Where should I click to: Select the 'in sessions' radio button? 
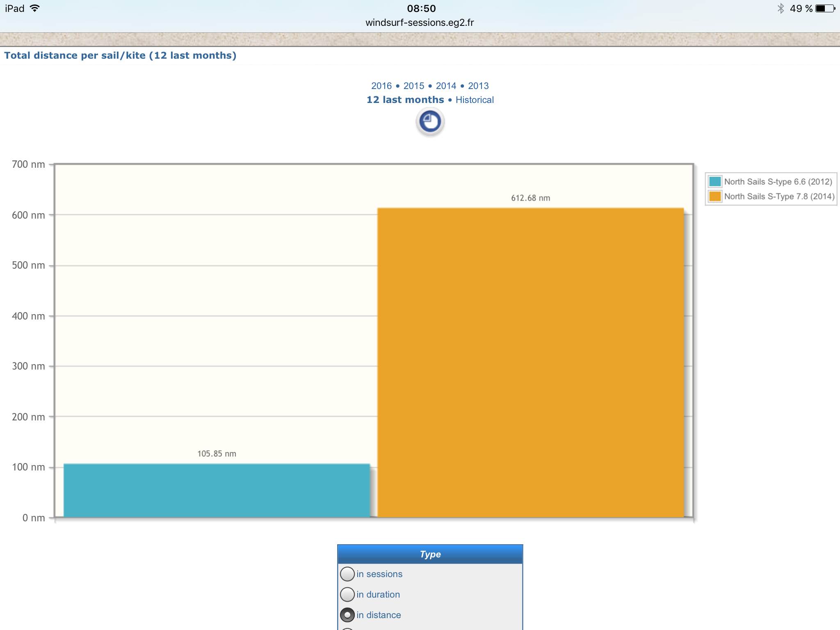point(347,574)
